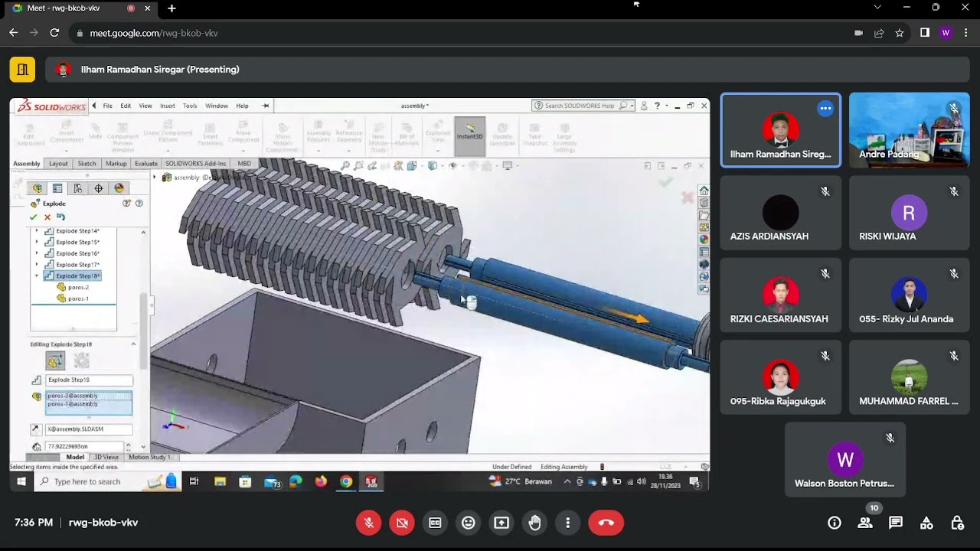Expand the assembly flyout tree in viewport
Viewport: 980px width, 551px height.
(155, 178)
